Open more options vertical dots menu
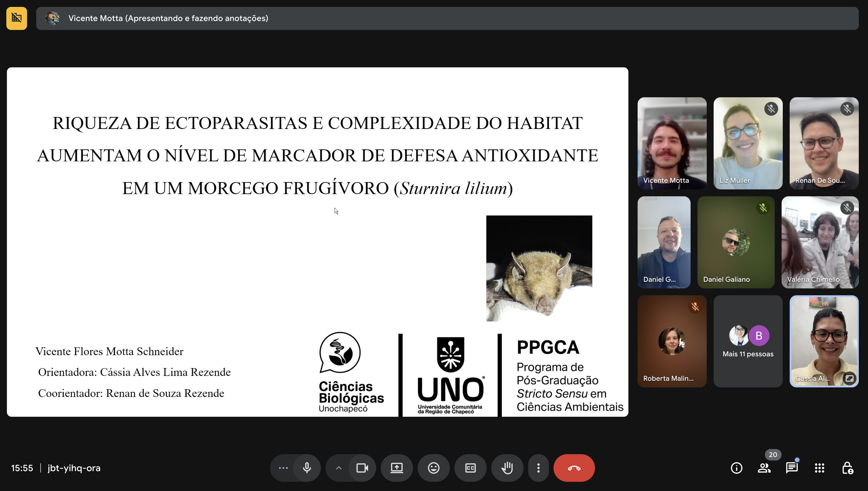This screenshot has width=868, height=491. [539, 468]
